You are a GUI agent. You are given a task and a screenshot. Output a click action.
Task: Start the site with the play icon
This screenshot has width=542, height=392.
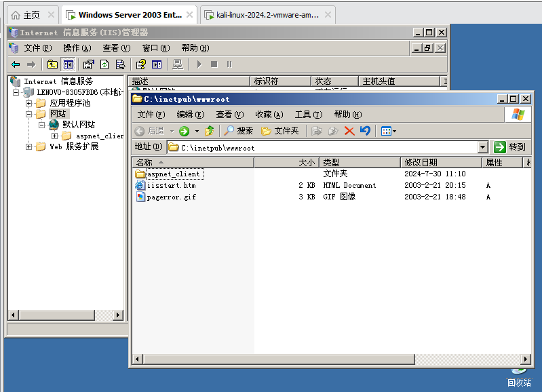[199, 64]
